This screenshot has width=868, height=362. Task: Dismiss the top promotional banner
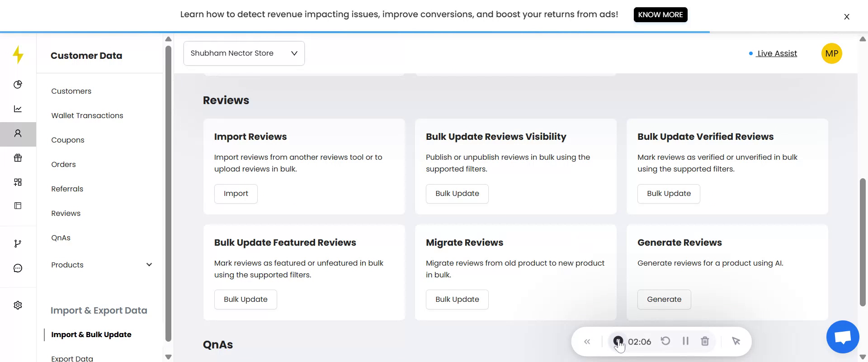pyautogui.click(x=847, y=17)
